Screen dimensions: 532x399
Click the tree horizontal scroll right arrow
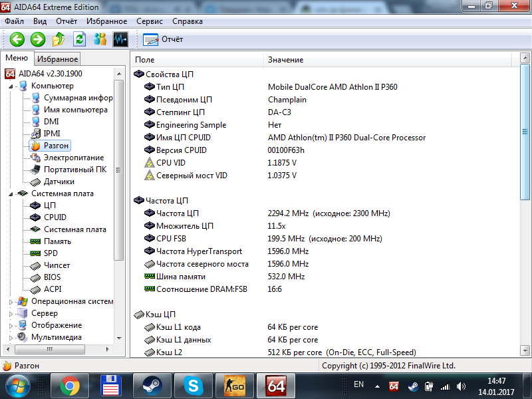[x=108, y=349]
